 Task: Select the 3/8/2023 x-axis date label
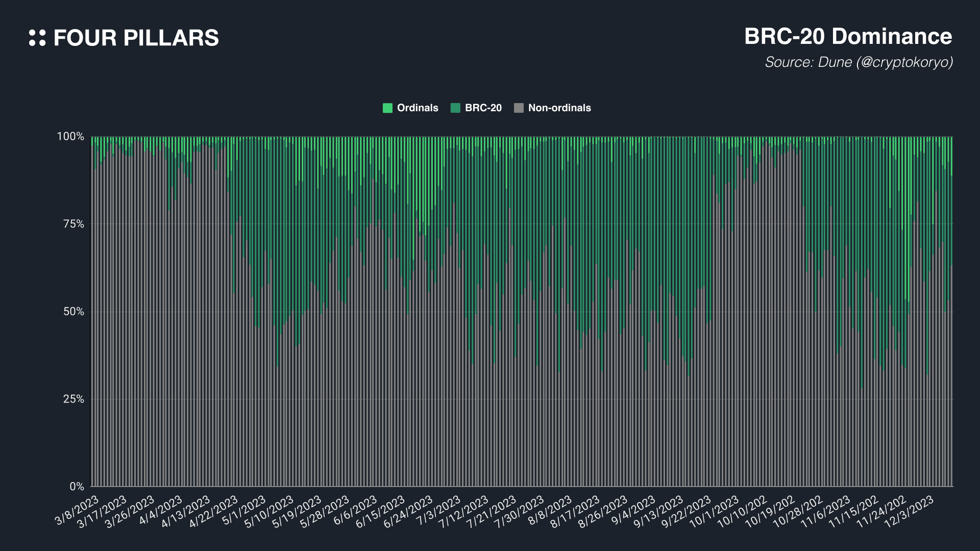click(x=78, y=510)
